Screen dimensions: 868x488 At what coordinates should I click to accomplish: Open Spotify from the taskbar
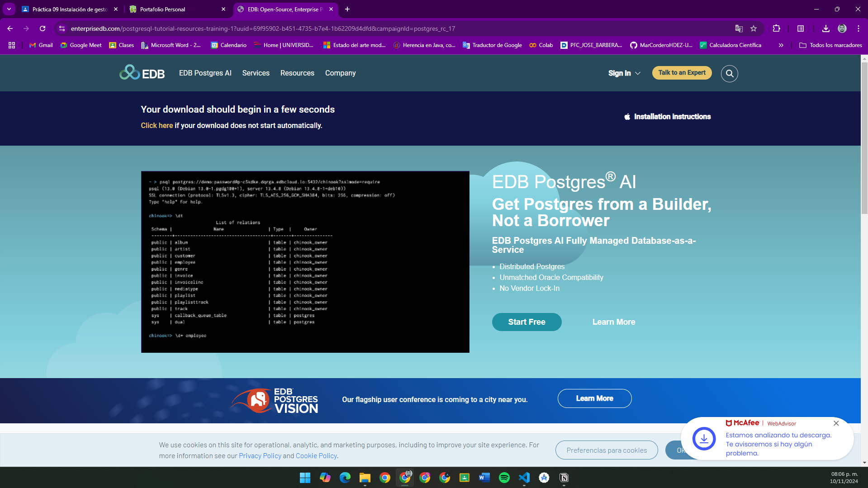pos(504,478)
